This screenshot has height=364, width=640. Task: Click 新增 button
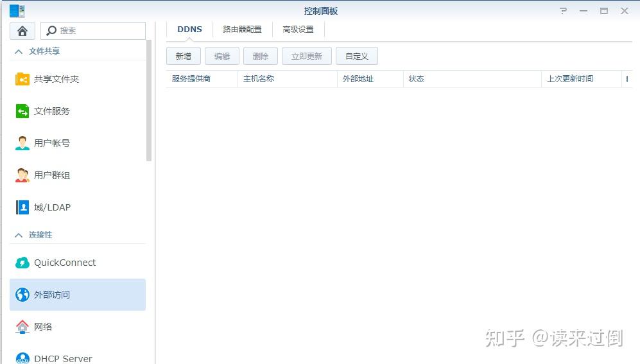(184, 56)
